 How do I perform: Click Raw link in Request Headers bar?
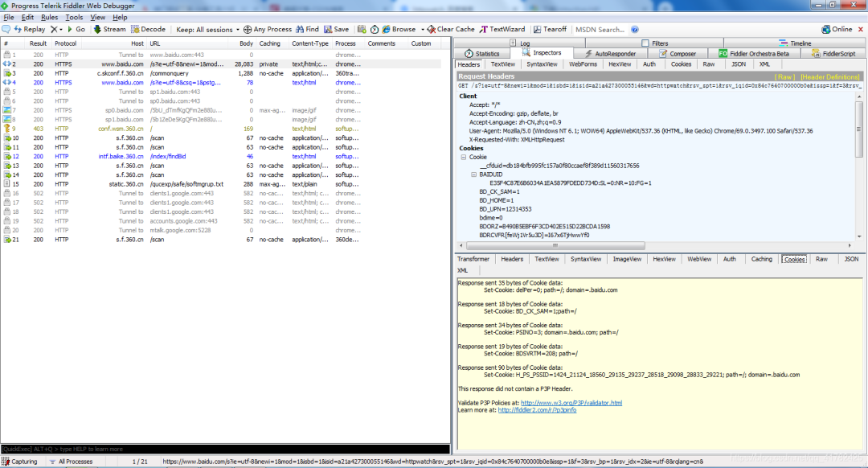pos(784,77)
